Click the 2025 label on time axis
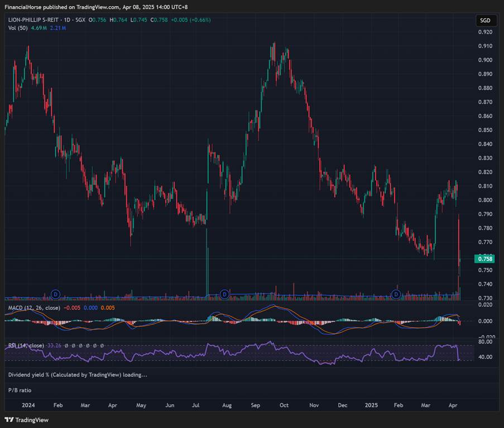This screenshot has width=504, height=428. [x=371, y=405]
